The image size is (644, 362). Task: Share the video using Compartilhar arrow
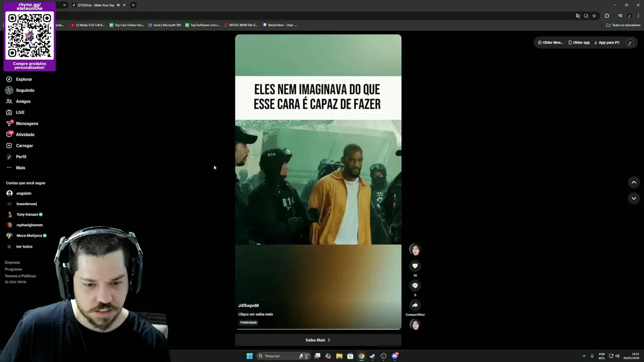[x=415, y=305]
